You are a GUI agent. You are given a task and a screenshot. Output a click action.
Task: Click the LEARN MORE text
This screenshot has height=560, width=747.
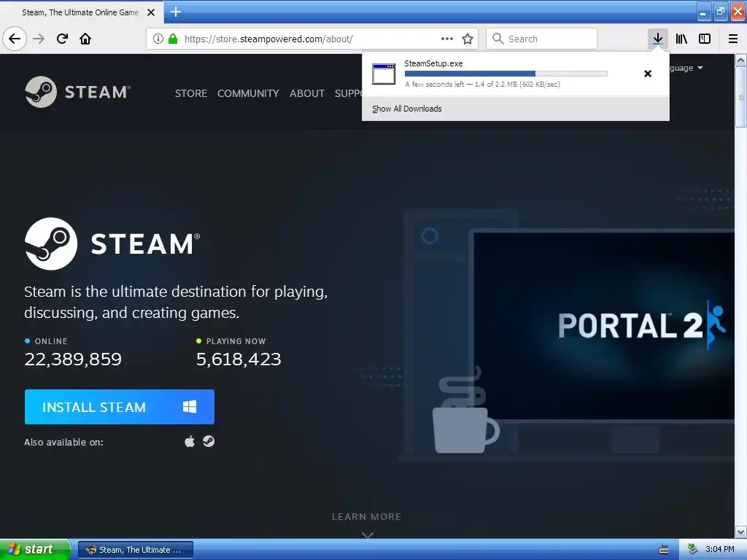(366, 517)
